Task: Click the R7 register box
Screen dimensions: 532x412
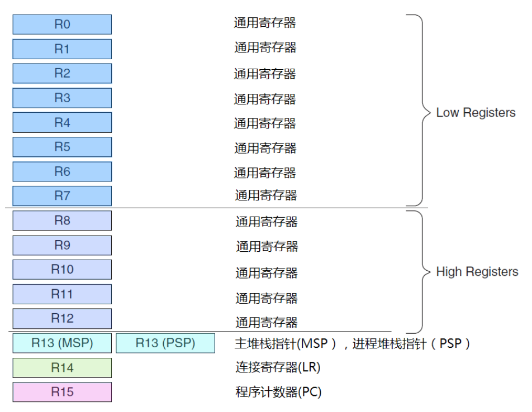Action: click(62, 196)
